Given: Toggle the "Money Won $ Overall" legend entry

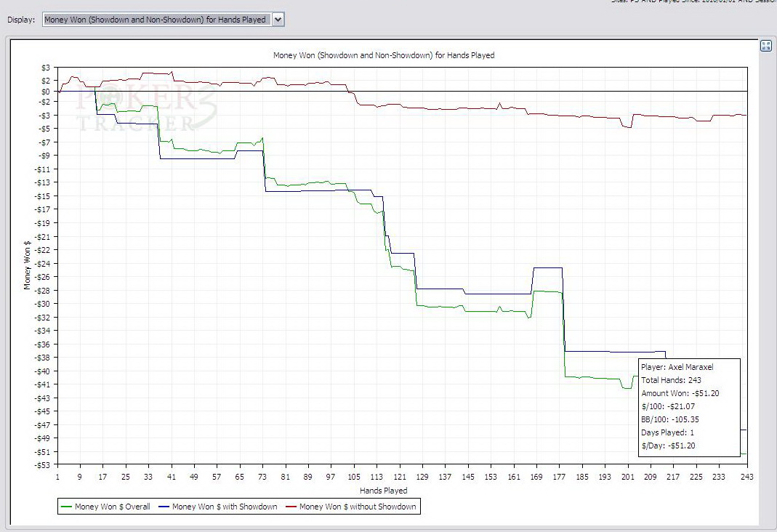Looking at the screenshot, I should click(112, 507).
